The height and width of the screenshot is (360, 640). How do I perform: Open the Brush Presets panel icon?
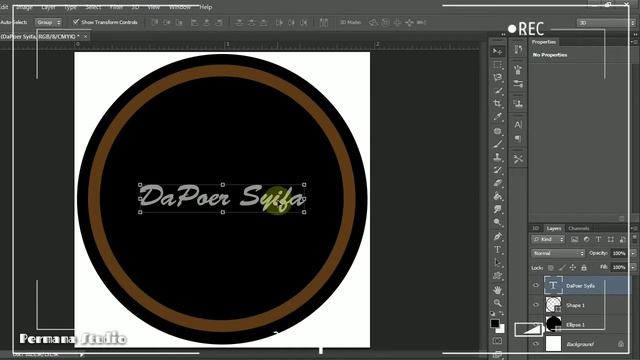(x=518, y=84)
